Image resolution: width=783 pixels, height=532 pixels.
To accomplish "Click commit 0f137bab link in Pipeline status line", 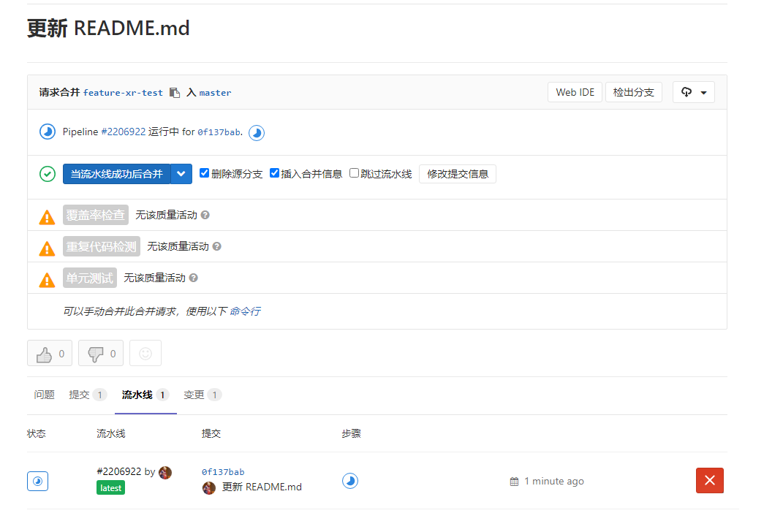I will (x=219, y=132).
